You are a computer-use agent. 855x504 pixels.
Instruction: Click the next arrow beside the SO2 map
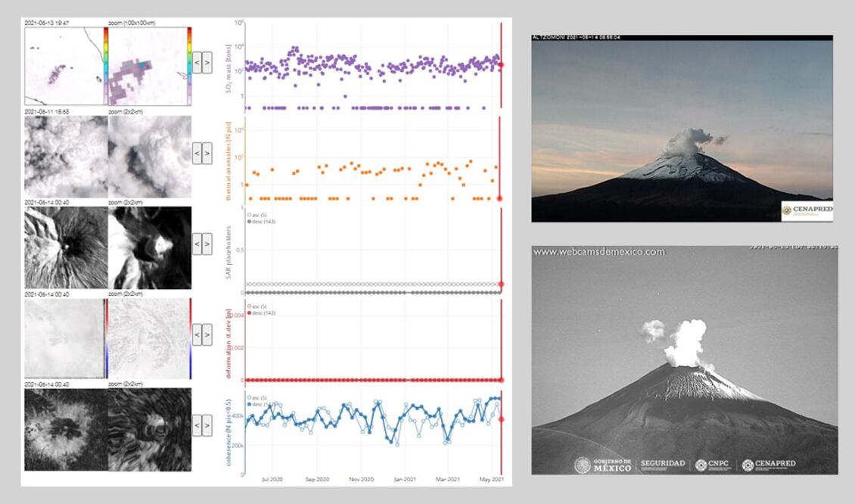pos(207,62)
